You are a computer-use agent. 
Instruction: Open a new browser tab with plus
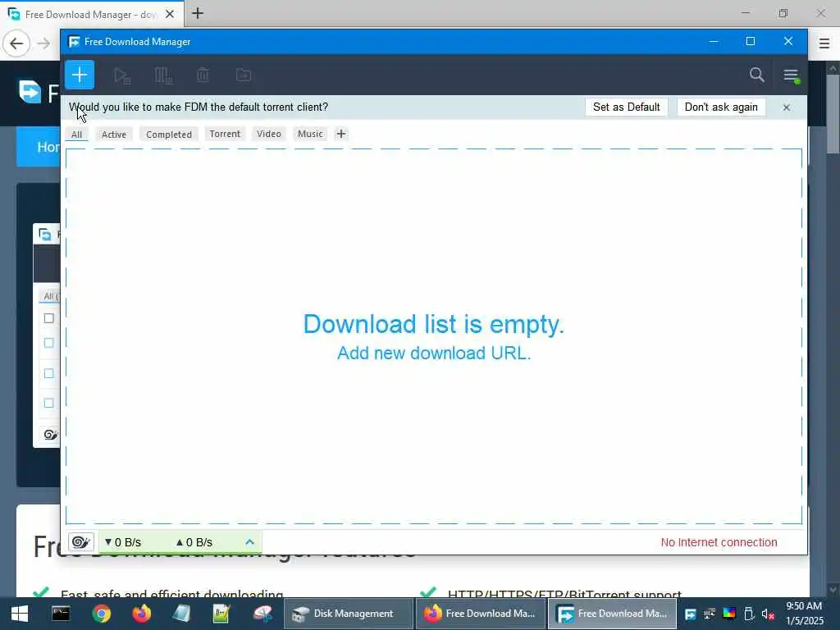[x=198, y=13]
